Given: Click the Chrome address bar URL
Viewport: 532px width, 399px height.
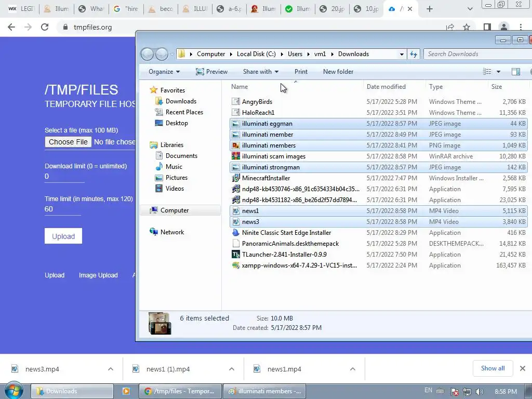Looking at the screenshot, I should coord(92,27).
